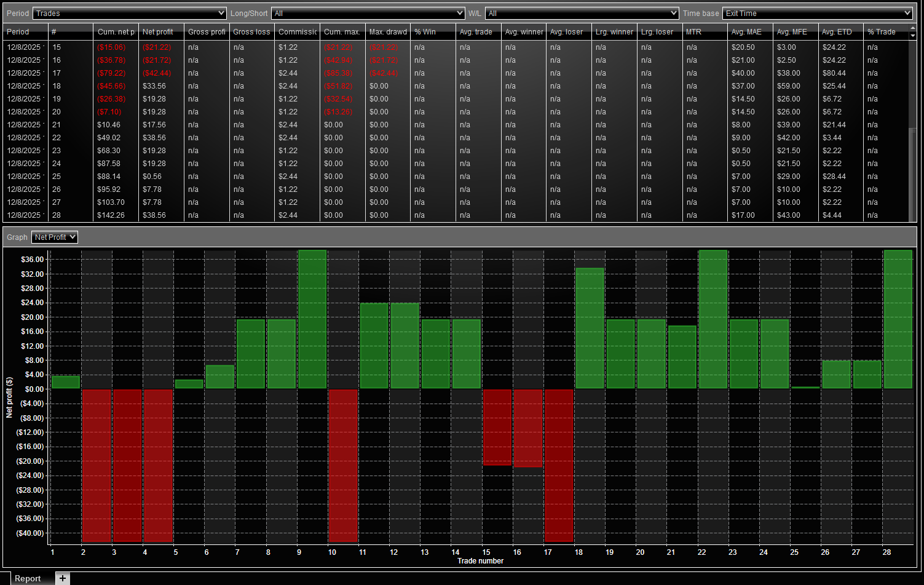Click the Cum. net profit column header
This screenshot has height=585, width=924.
(x=116, y=32)
